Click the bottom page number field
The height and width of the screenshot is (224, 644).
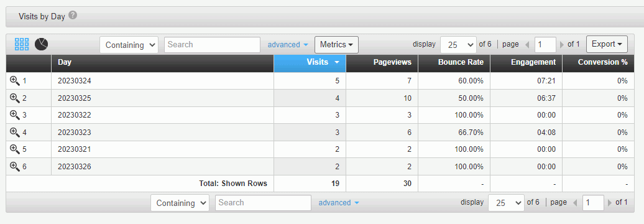click(x=594, y=203)
